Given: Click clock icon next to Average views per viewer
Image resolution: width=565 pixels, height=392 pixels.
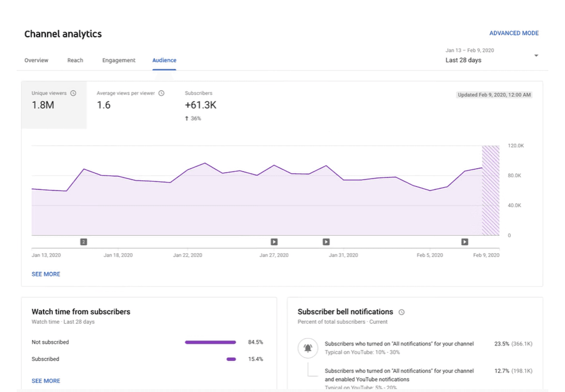Looking at the screenshot, I should 161,93.
